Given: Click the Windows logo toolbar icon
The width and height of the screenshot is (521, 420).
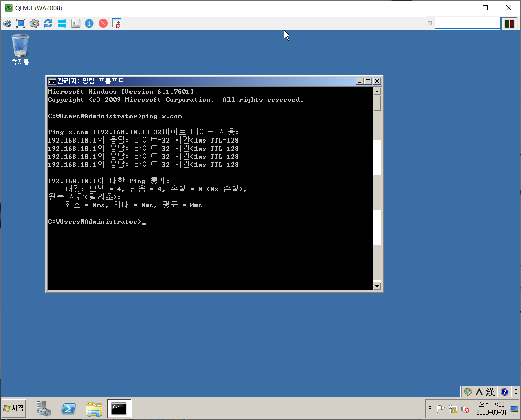Looking at the screenshot, I should tap(62, 23).
